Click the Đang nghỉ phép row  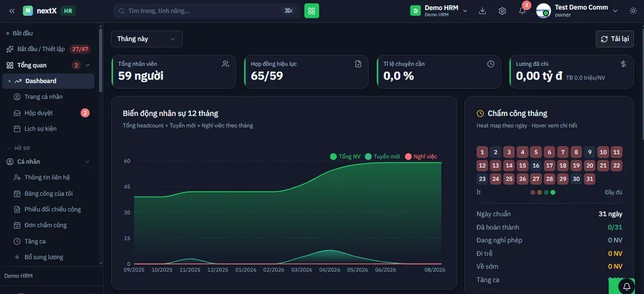(x=549, y=240)
